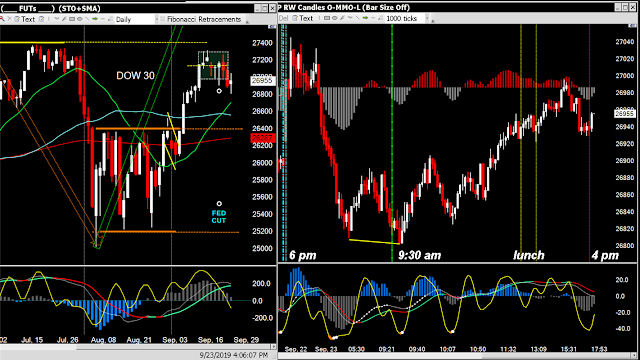Click the Daily period field
The height and width of the screenshot is (360, 640).
(x=135, y=19)
